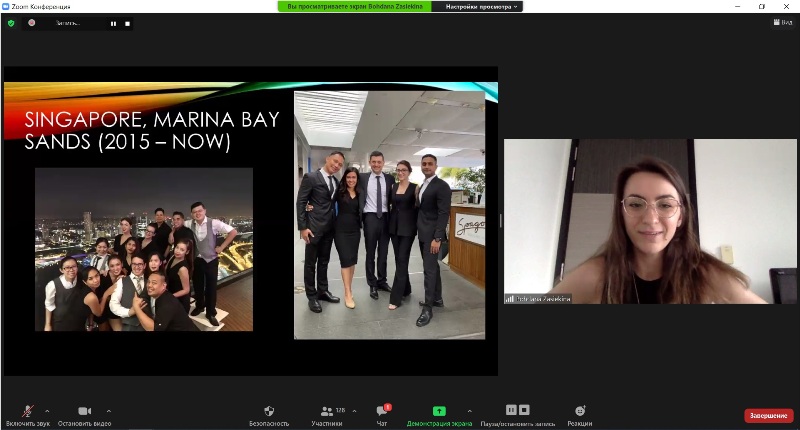Expand the arrow next to Участники

(355, 411)
